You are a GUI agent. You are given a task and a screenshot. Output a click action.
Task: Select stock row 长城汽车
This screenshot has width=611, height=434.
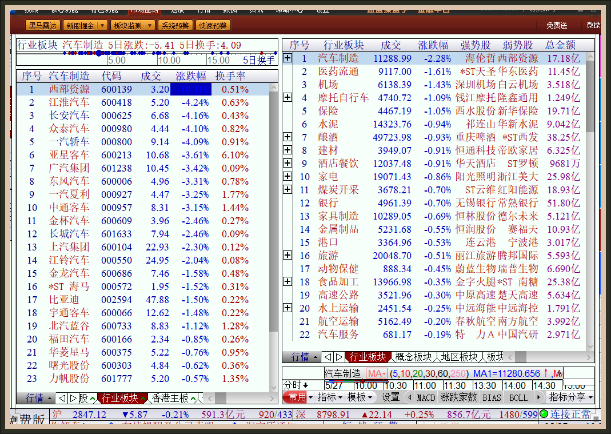pos(143,234)
